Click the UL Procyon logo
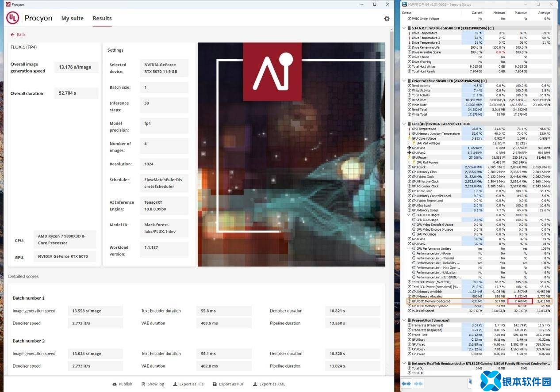 29,18
